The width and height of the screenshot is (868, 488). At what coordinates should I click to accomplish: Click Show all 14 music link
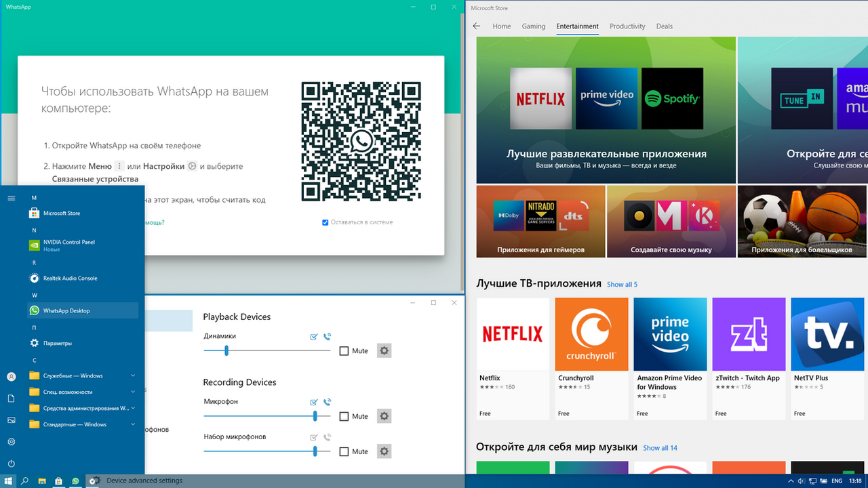660,448
